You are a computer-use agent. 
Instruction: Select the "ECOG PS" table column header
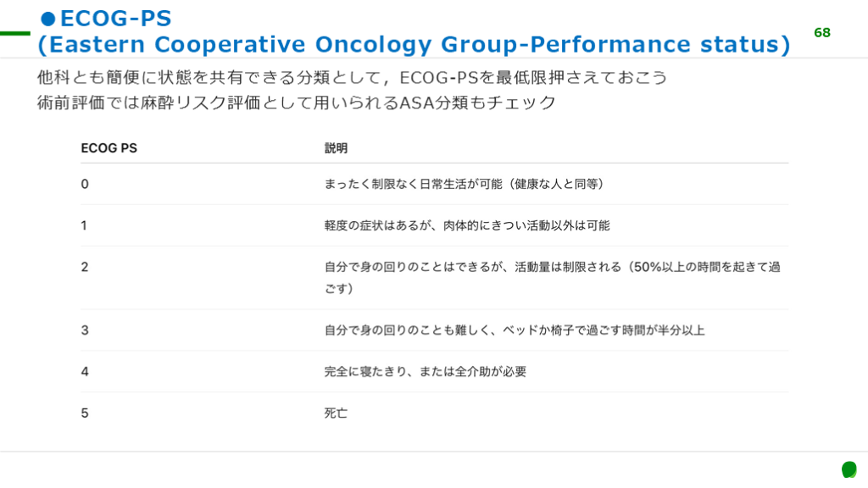[108, 148]
